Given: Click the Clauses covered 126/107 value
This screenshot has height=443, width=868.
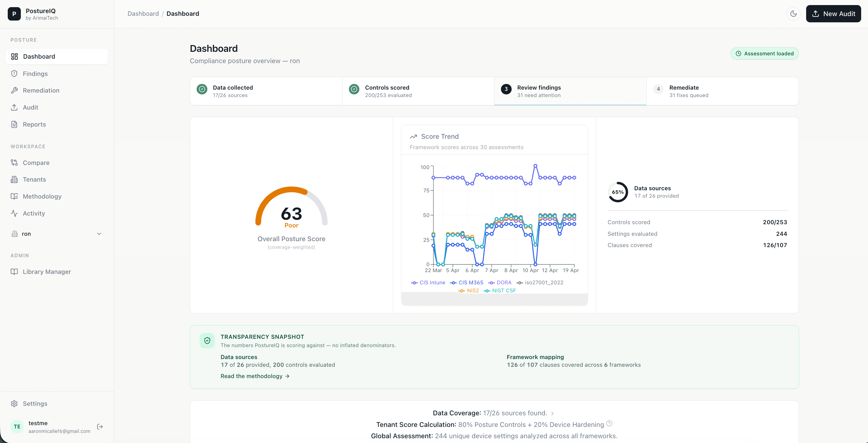Looking at the screenshot, I should (775, 245).
